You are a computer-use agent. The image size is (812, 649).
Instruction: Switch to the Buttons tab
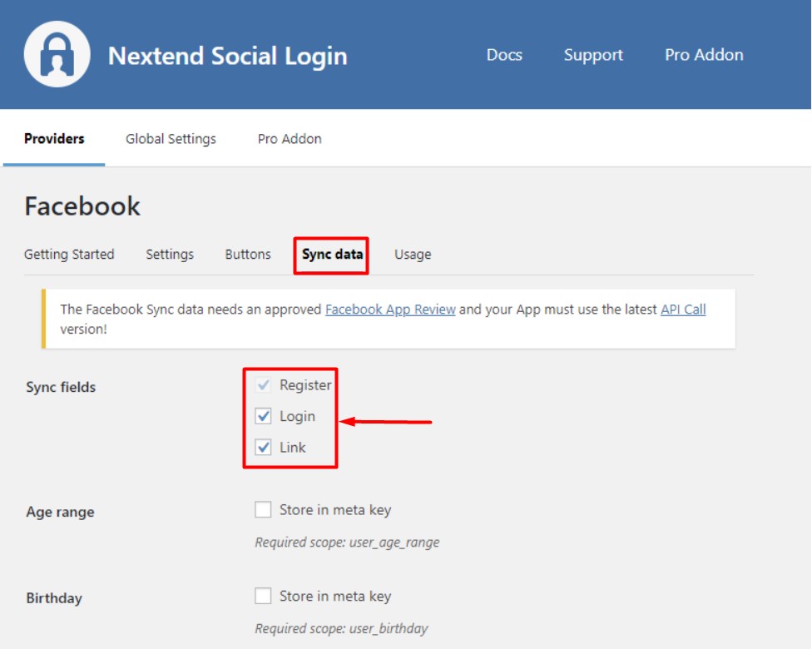(248, 255)
